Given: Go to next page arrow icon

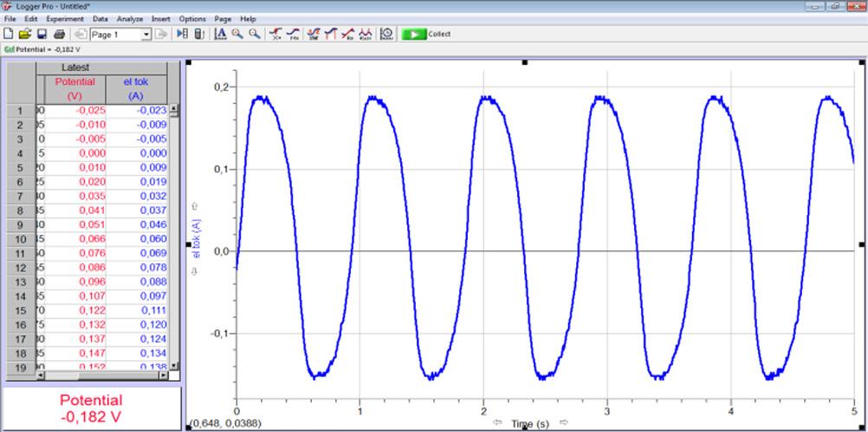Looking at the screenshot, I should tap(161, 34).
